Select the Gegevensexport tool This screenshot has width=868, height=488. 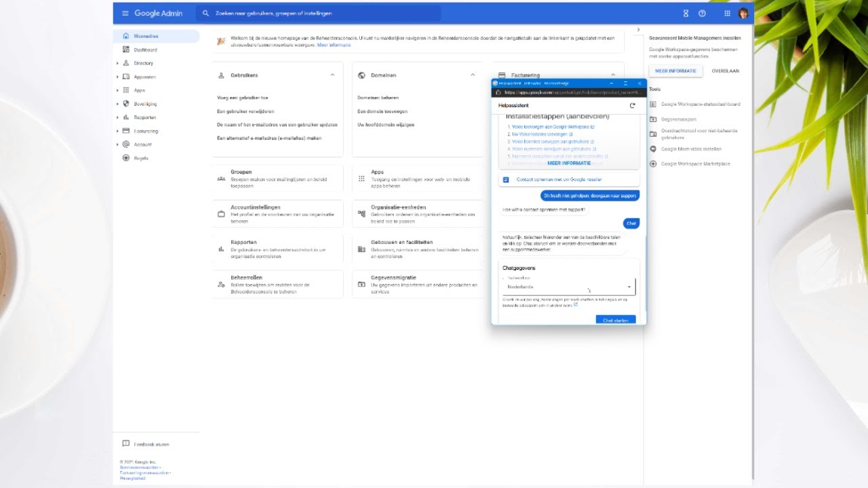click(x=678, y=119)
